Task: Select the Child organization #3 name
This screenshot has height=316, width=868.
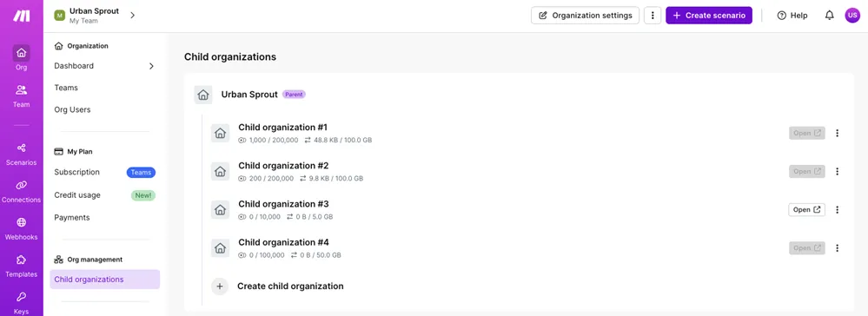Action: pos(283,204)
